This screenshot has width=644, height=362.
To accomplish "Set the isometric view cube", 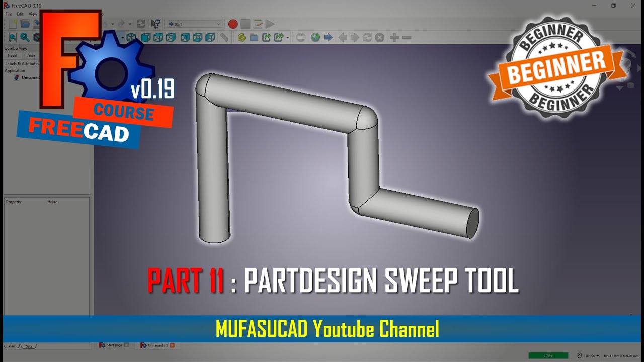I will click(131, 37).
